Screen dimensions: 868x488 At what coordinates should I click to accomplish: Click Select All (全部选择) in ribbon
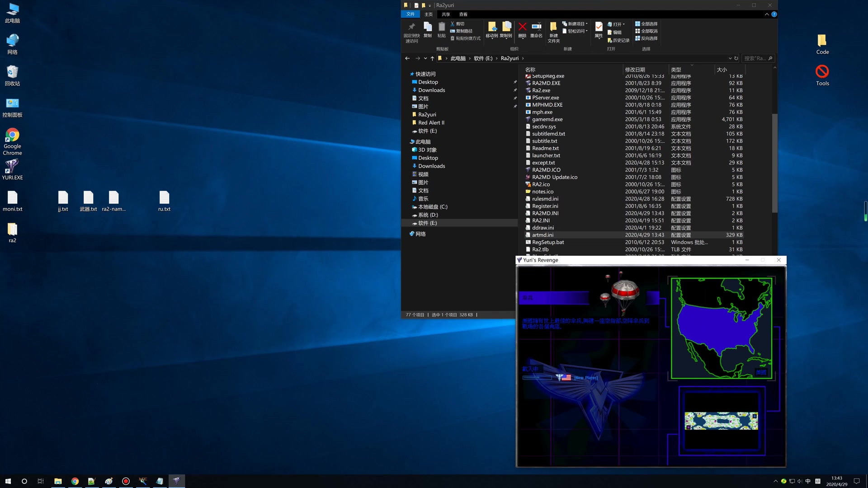[646, 24]
